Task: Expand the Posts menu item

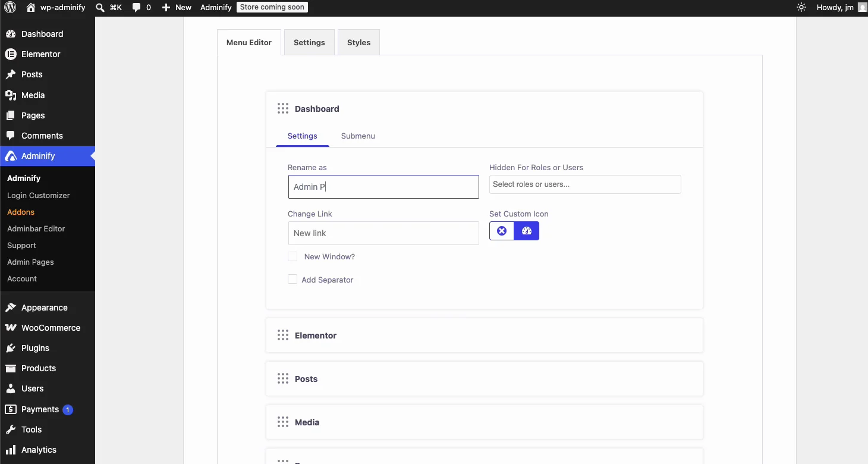Action: tap(484, 379)
